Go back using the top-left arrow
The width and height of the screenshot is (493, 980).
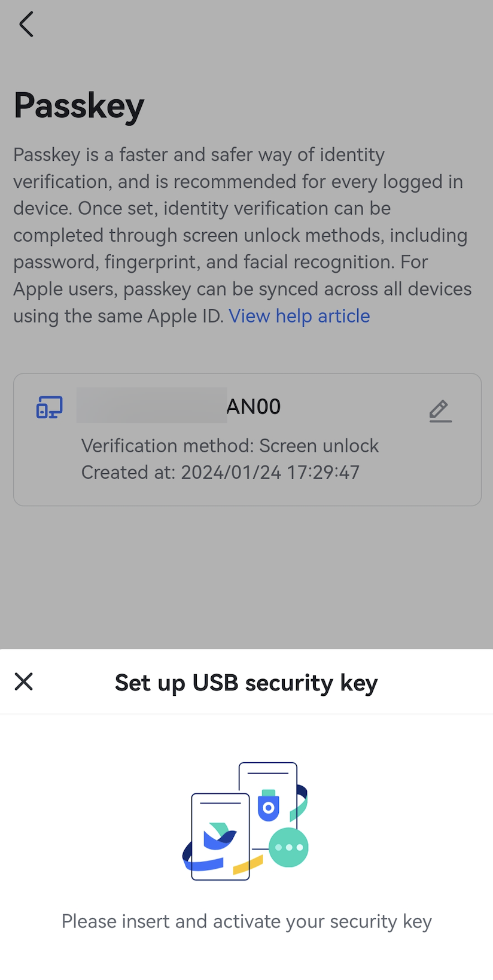26,25
